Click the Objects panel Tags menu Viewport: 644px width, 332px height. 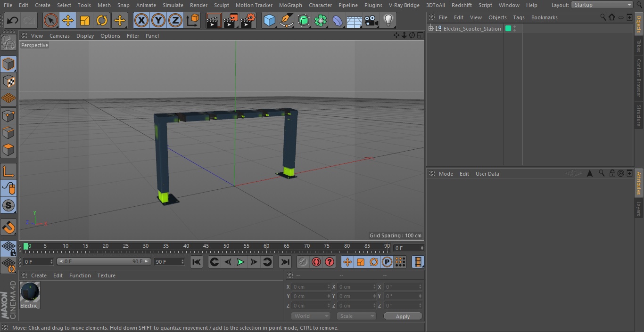(x=519, y=17)
